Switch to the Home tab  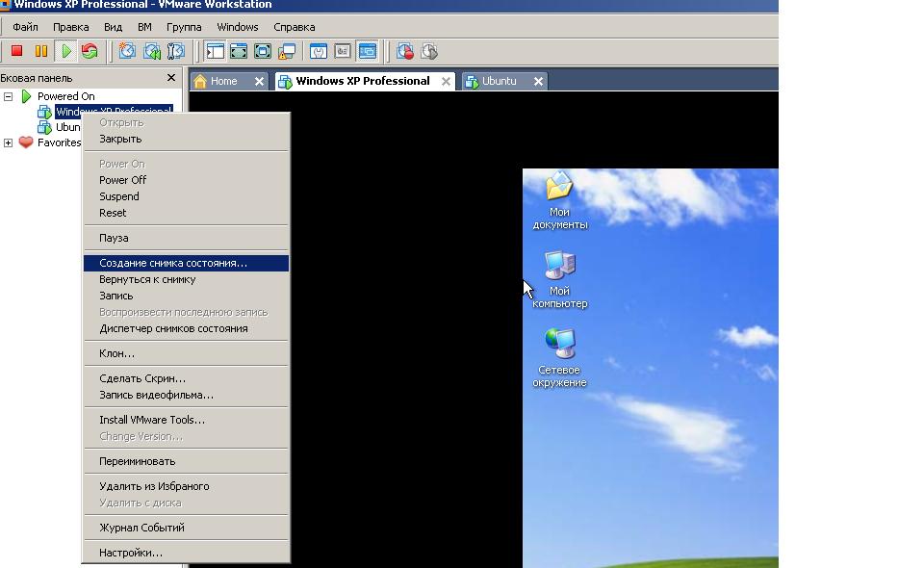coord(230,81)
